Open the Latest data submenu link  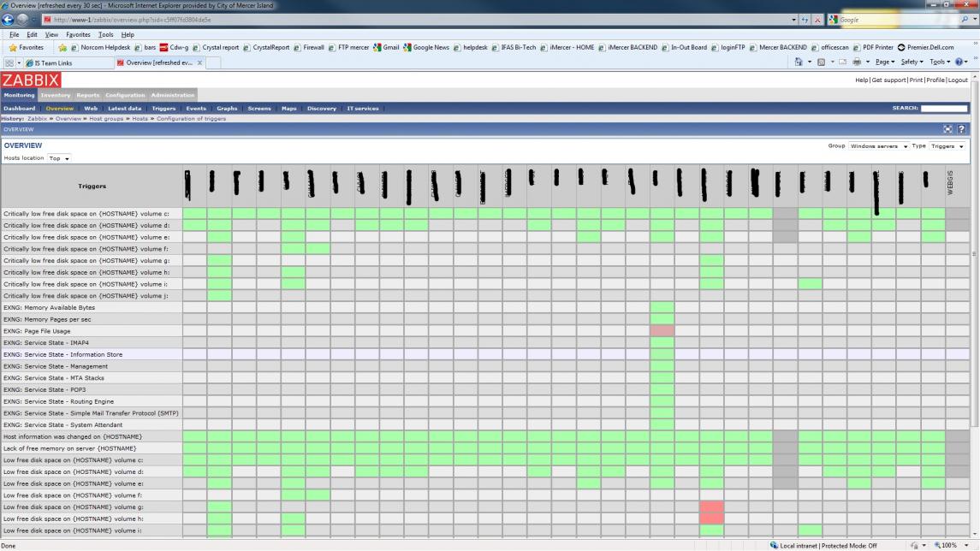pyautogui.click(x=124, y=109)
